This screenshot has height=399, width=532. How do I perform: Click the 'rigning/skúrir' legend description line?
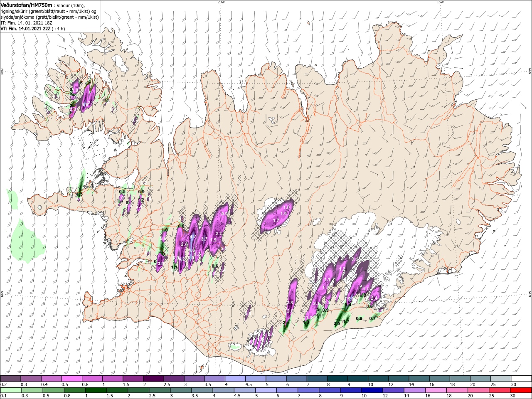49,11
